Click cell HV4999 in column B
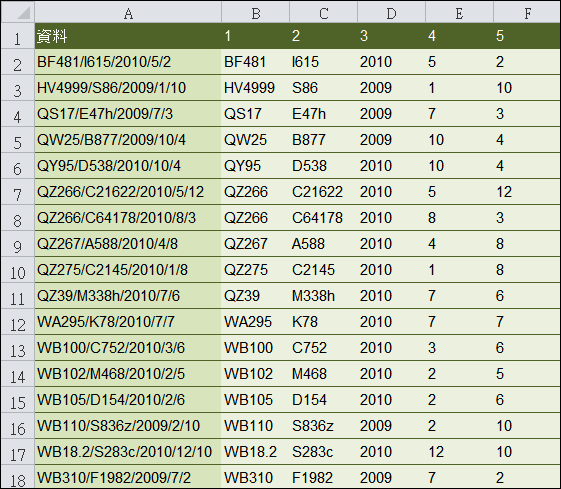 [x=255, y=88]
